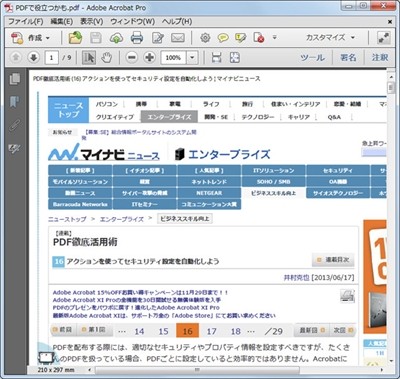Click the delete page icon
The image size is (400, 379).
(259, 38)
